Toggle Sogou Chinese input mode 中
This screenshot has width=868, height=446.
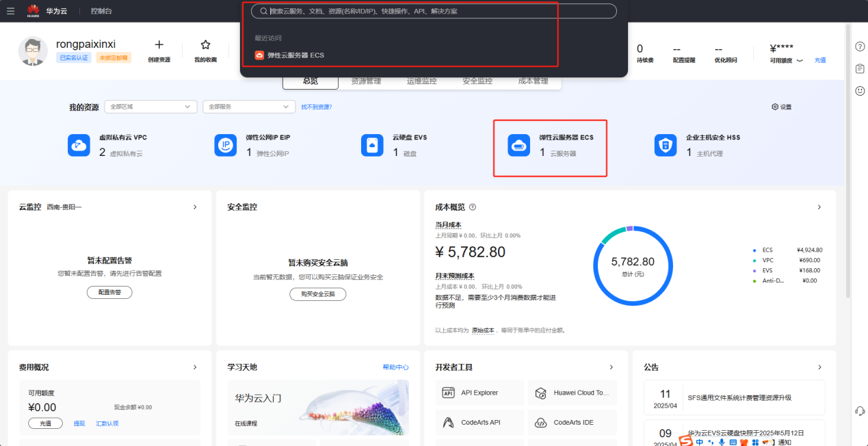pyautogui.click(x=700, y=442)
